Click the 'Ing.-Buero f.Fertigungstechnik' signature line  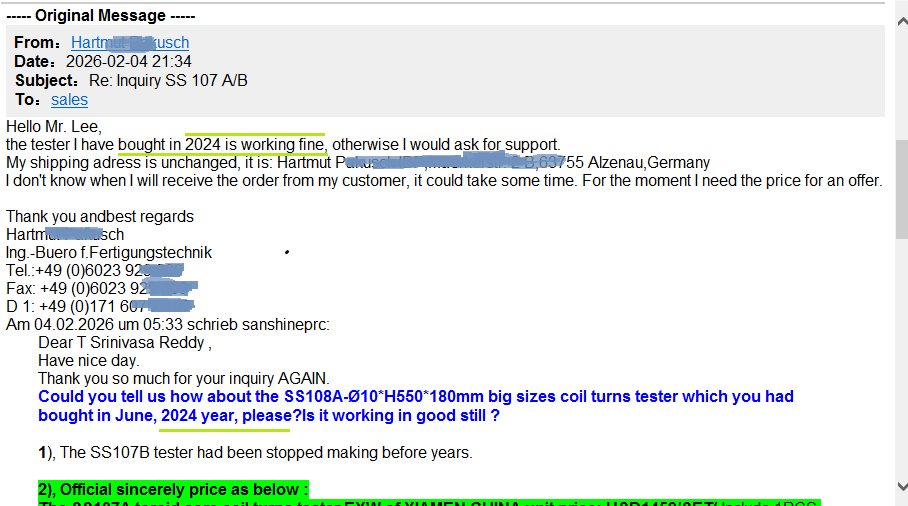tap(109, 253)
